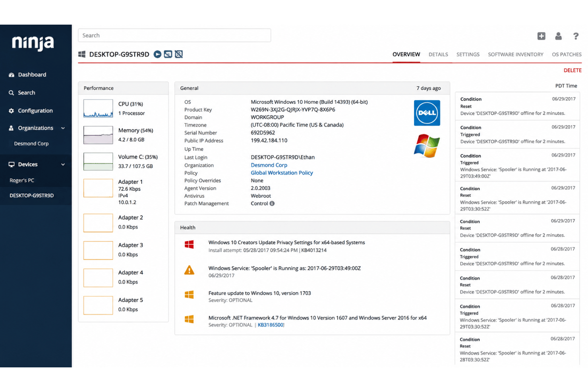Click the magnifier icon beside Search

tap(12, 93)
